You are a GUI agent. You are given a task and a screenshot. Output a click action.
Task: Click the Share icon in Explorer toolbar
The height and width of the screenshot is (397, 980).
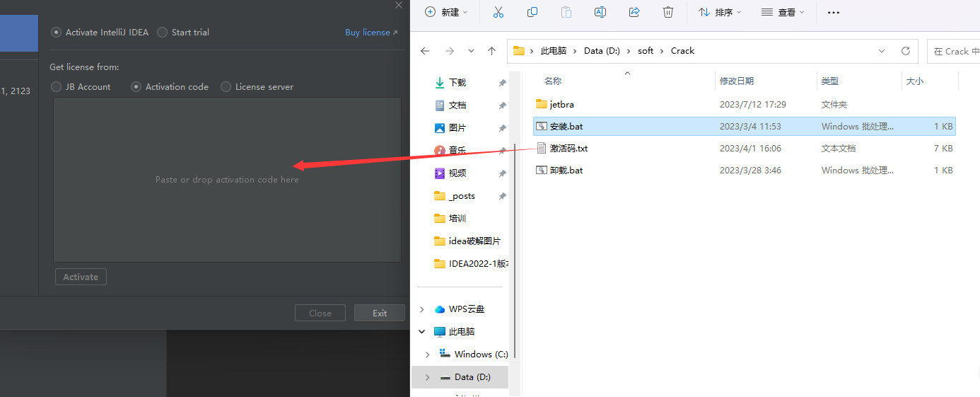coord(634,12)
